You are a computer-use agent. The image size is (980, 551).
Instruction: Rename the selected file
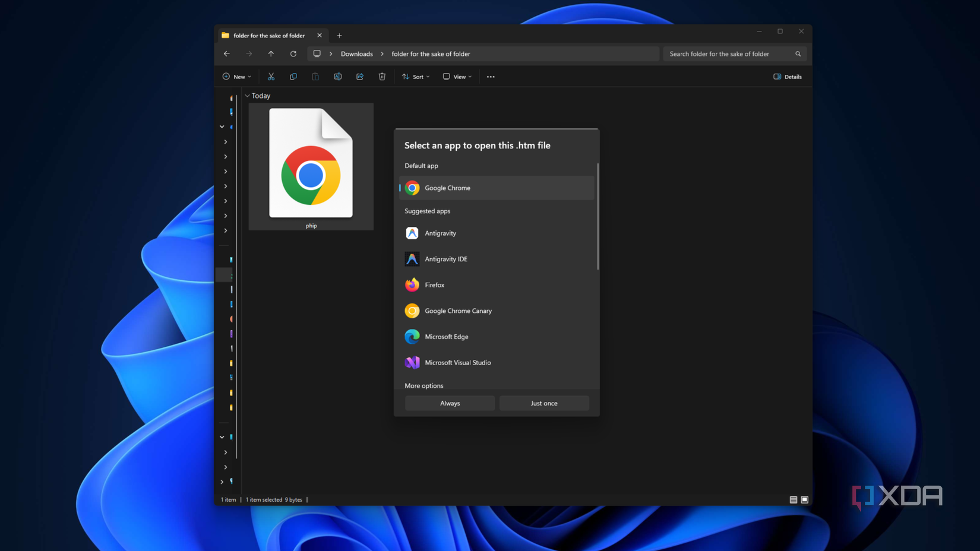click(x=337, y=77)
